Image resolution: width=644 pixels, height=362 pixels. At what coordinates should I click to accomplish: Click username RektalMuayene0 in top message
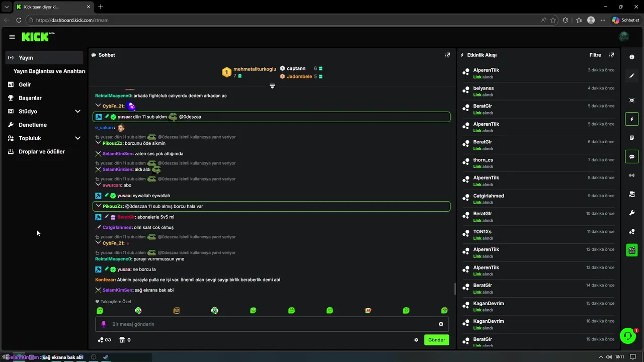[113, 96]
